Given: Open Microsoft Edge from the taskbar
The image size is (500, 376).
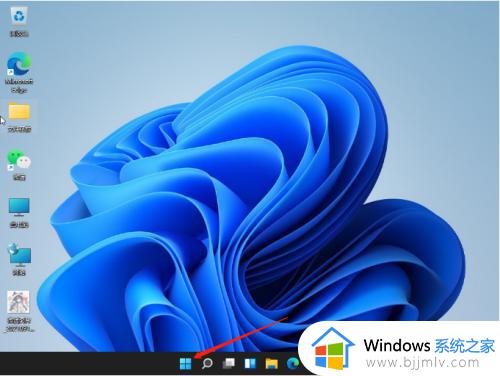Looking at the screenshot, I should [x=293, y=363].
